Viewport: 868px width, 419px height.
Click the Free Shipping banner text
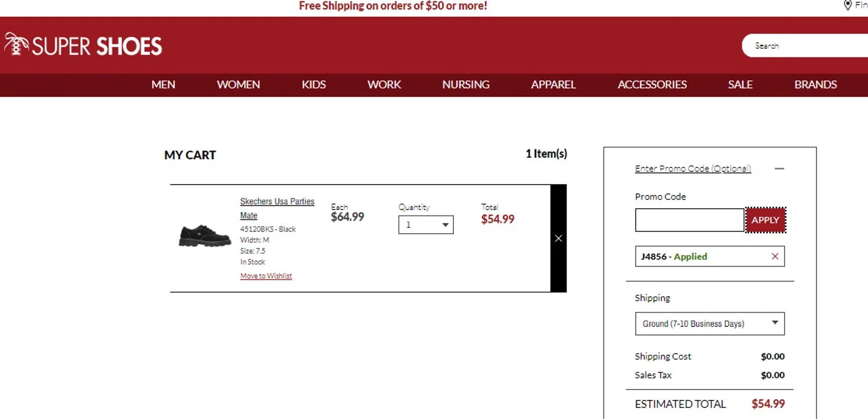[393, 6]
